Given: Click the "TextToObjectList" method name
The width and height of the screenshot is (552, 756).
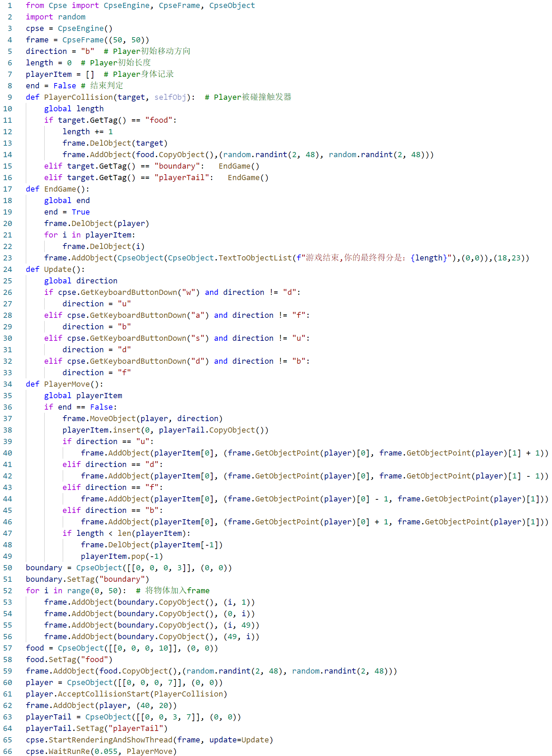Looking at the screenshot, I should [255, 258].
